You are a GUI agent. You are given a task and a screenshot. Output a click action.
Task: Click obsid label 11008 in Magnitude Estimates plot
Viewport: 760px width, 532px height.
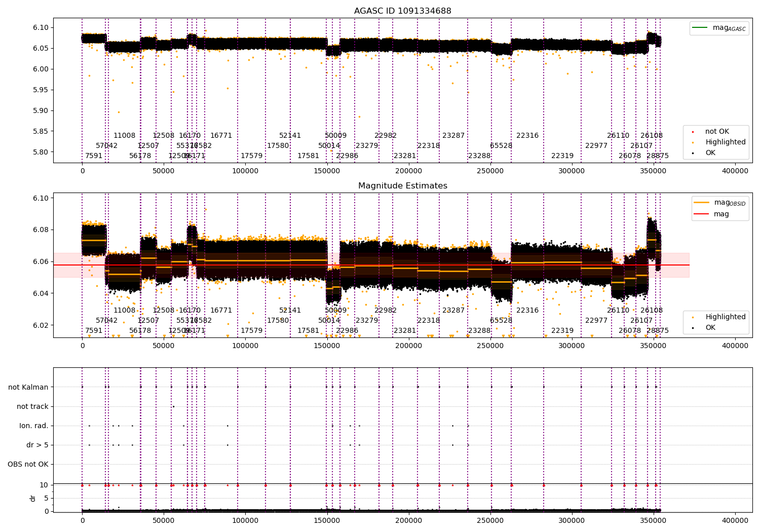(x=124, y=310)
